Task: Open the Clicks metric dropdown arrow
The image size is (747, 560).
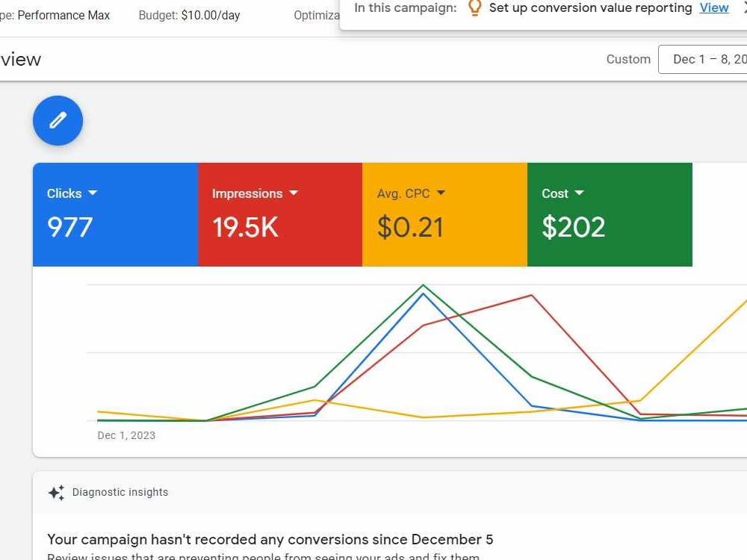Action: tap(93, 193)
